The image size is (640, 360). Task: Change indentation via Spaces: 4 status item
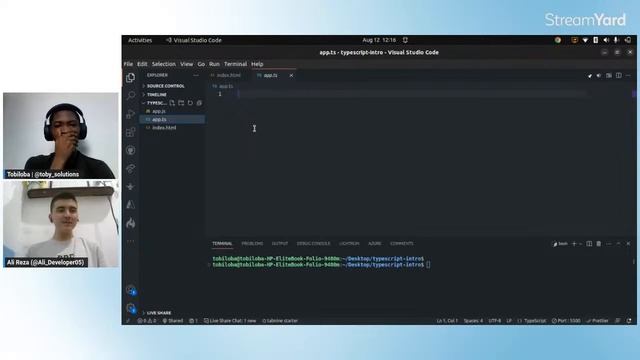click(x=473, y=321)
